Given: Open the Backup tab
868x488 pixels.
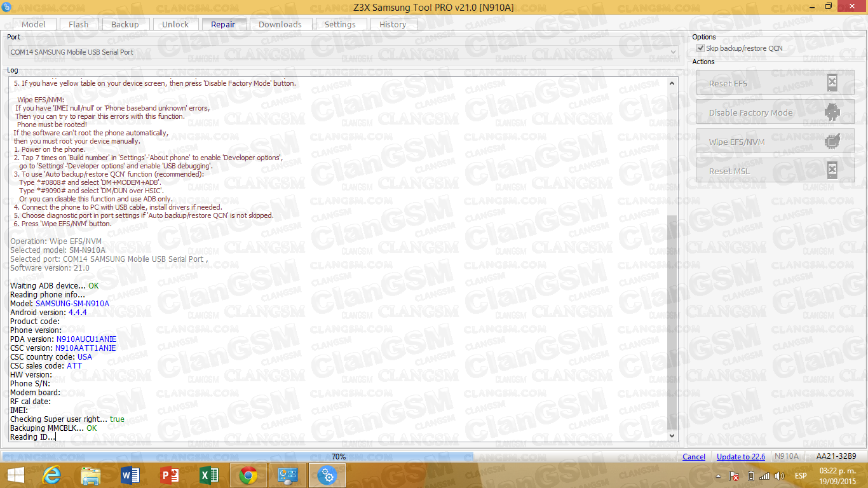Looking at the screenshot, I should pos(125,24).
